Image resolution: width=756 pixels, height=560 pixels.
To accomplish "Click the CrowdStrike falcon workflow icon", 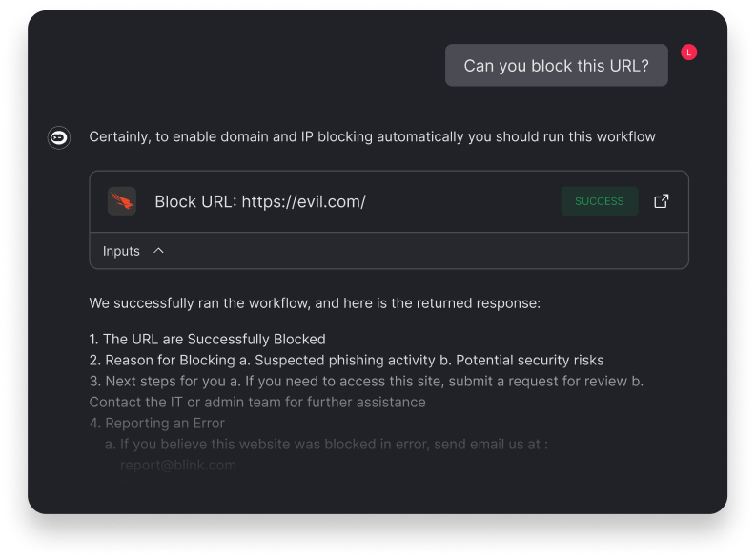I will click(122, 201).
